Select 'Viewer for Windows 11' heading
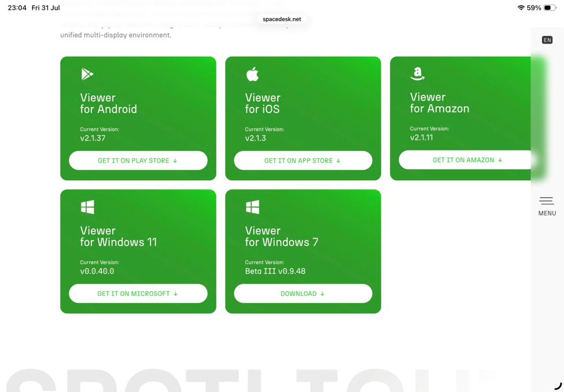The image size is (564, 392). [119, 236]
